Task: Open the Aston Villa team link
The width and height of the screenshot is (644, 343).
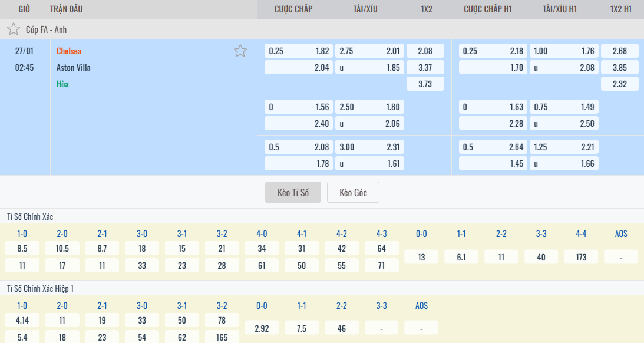Action: tap(73, 67)
